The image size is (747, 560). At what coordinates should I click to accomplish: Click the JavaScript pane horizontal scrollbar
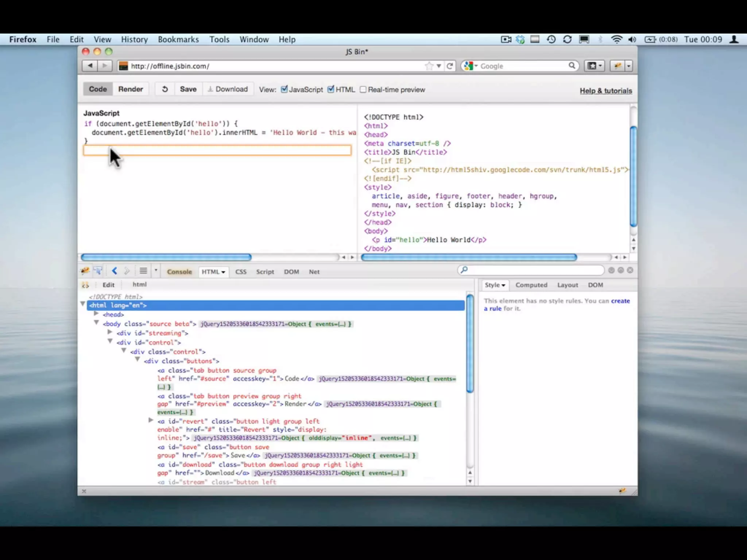[166, 257]
